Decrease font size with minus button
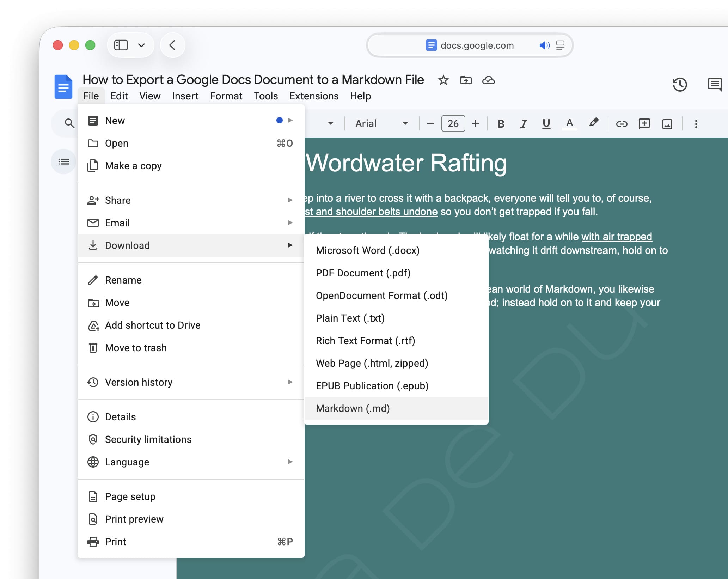This screenshot has height=579, width=728. click(x=430, y=123)
